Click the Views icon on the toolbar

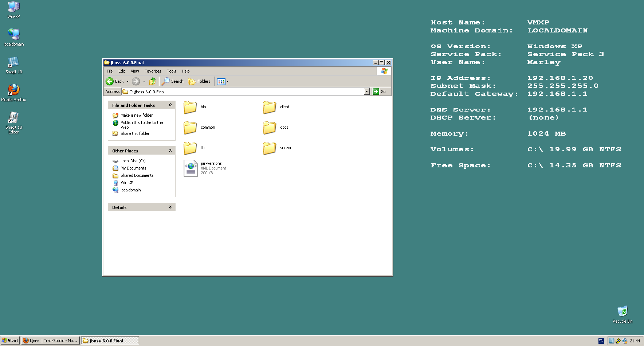[x=221, y=81]
